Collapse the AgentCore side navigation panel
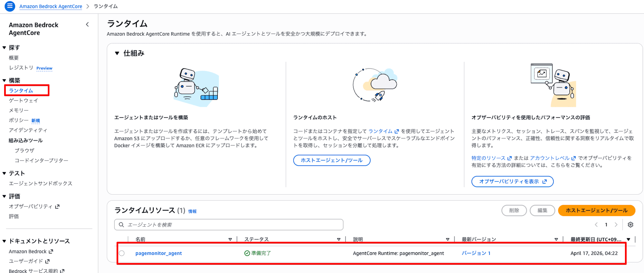The width and height of the screenshot is (644, 273). coord(87,24)
